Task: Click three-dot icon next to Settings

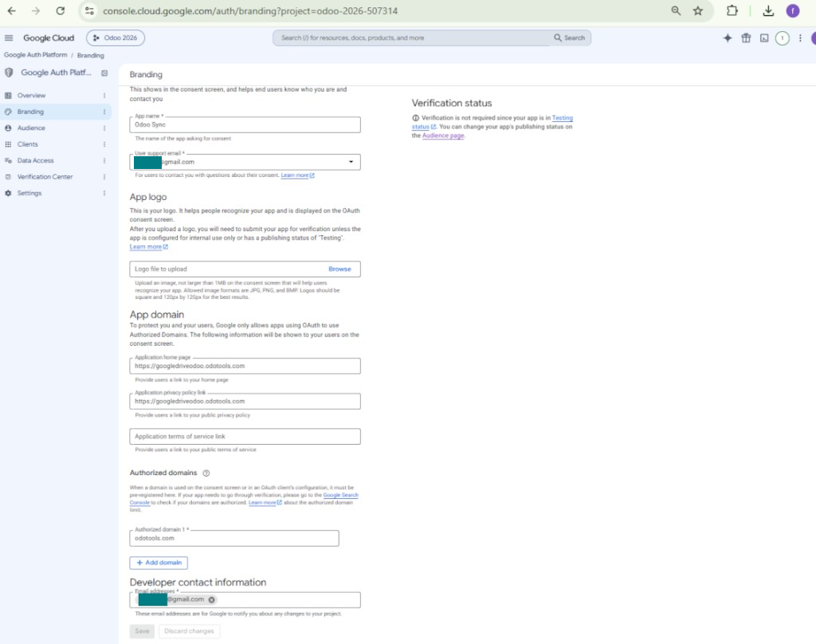Action: pyautogui.click(x=104, y=193)
